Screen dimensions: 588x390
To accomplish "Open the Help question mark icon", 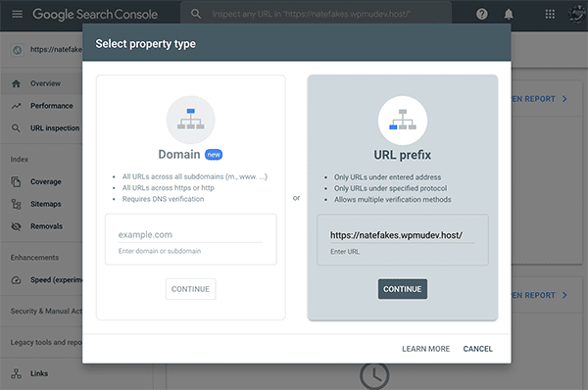I will point(482,15).
